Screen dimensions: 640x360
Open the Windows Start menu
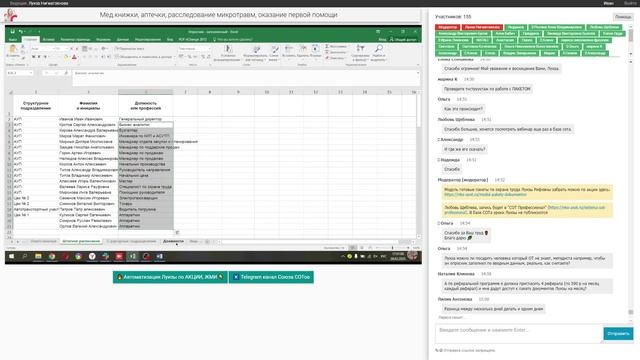(11, 256)
